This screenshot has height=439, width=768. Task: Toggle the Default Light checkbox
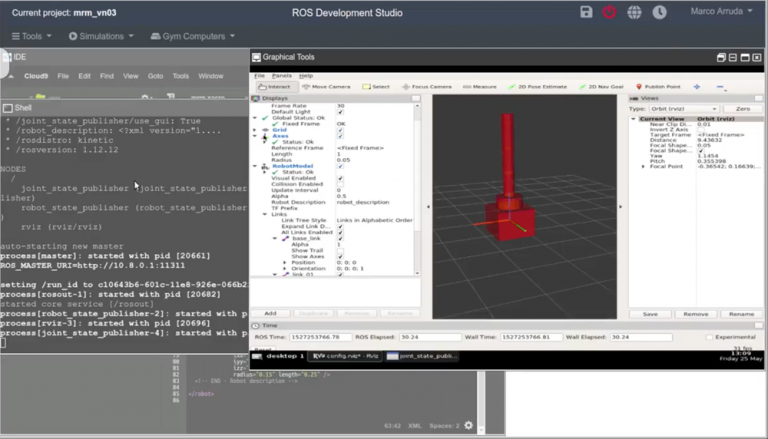point(340,112)
